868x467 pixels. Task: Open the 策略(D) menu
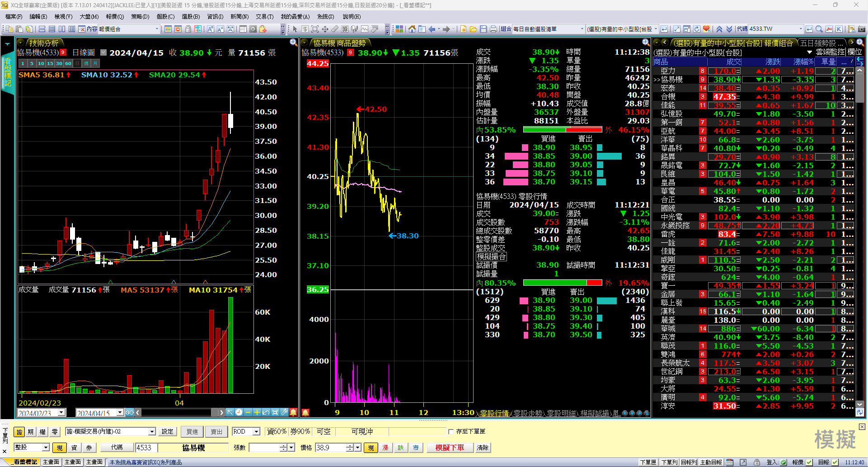tap(140, 17)
